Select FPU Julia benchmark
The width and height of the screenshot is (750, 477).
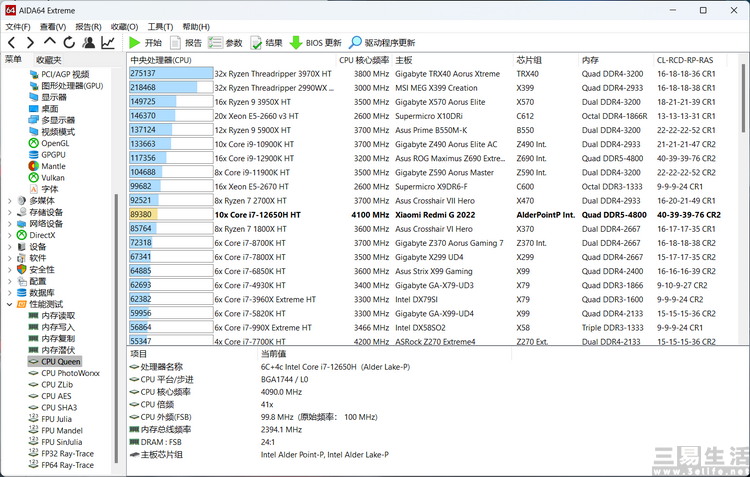[x=50, y=419]
